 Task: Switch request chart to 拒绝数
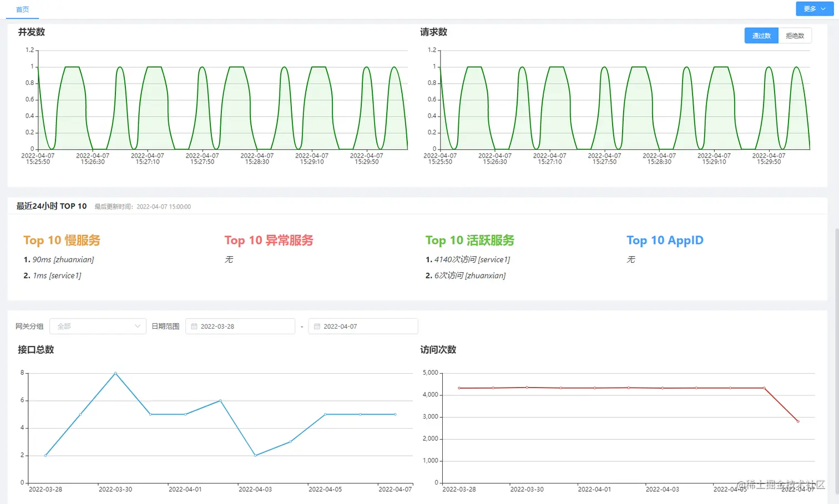click(x=795, y=35)
